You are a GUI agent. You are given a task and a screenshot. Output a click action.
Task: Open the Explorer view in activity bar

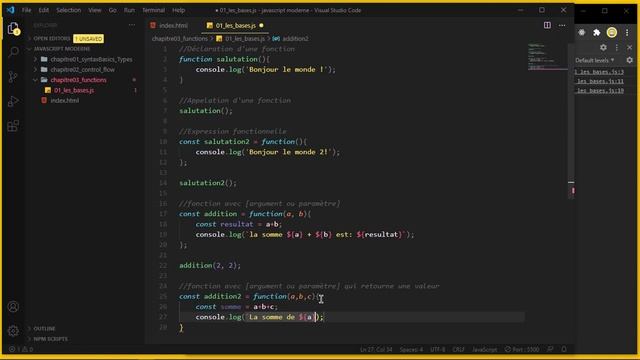click(x=13, y=29)
